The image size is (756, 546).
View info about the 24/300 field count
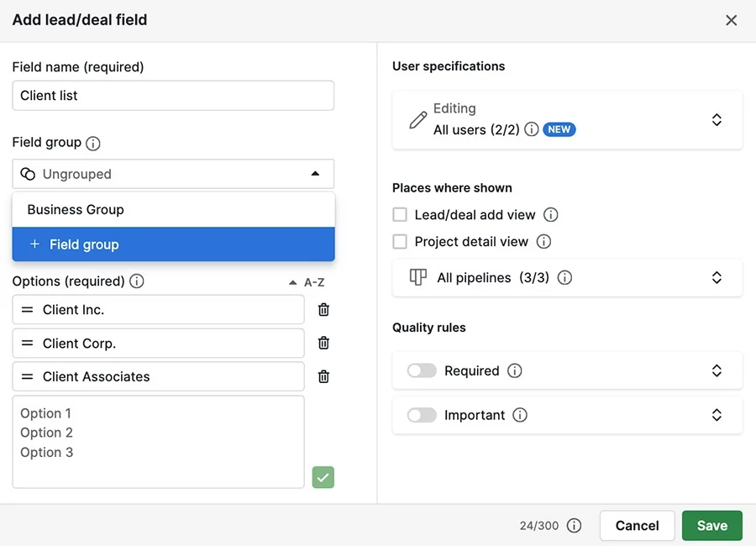click(x=574, y=526)
